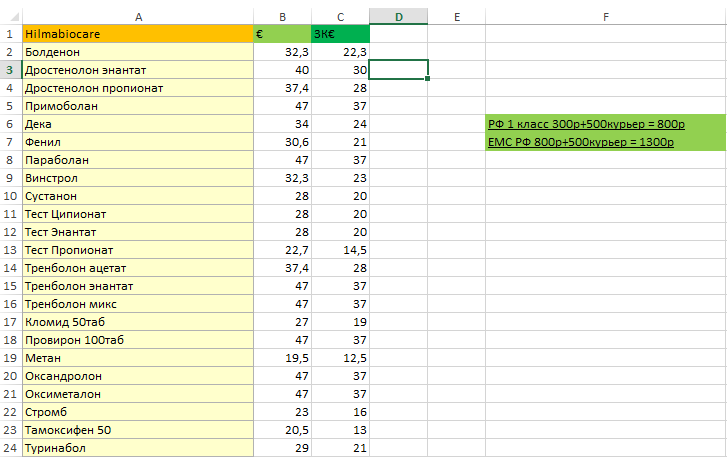
Task: Select column E header
Action: [x=457, y=17]
